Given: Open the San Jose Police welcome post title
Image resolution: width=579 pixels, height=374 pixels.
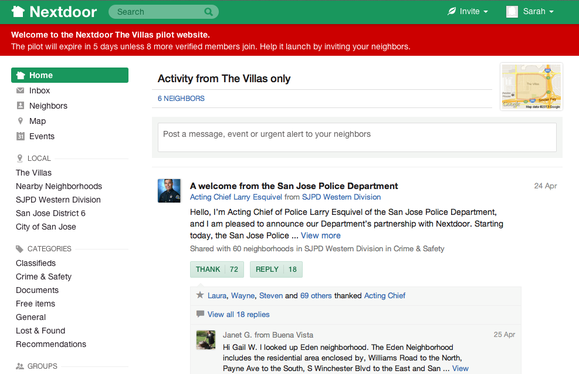Looking at the screenshot, I should click(294, 186).
